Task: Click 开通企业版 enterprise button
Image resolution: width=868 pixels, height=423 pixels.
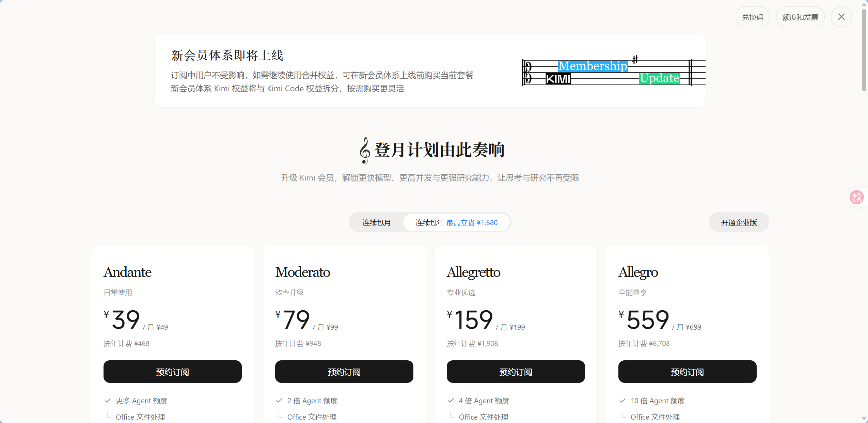Action: point(739,222)
